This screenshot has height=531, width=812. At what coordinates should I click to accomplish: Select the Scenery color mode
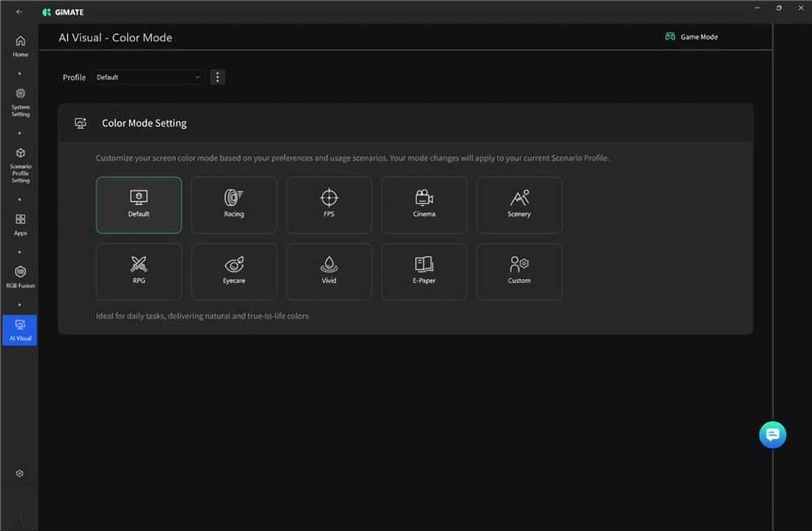[520, 205]
